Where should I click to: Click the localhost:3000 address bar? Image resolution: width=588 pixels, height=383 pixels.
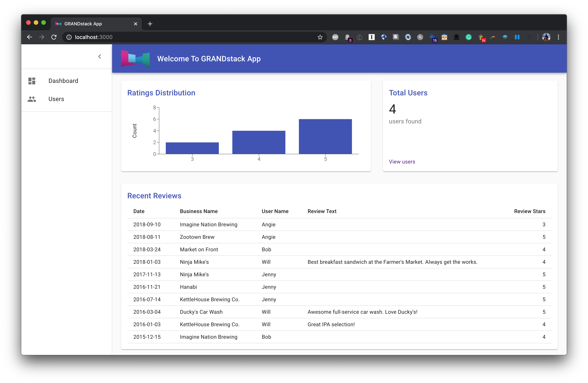tap(173, 37)
